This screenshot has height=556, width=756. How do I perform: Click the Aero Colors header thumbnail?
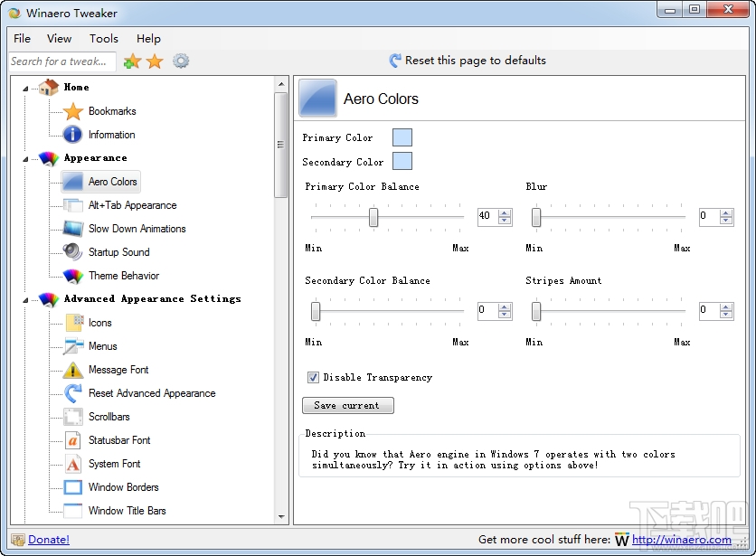317,99
